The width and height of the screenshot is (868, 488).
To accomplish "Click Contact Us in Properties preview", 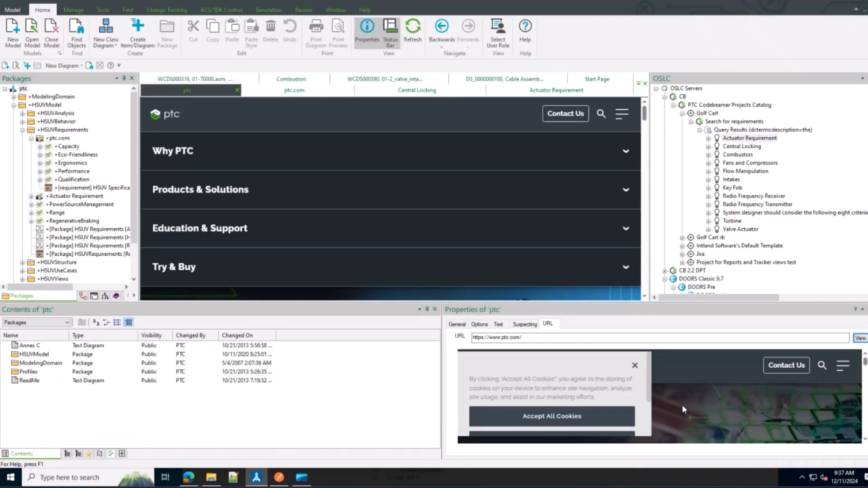I will coord(786,365).
